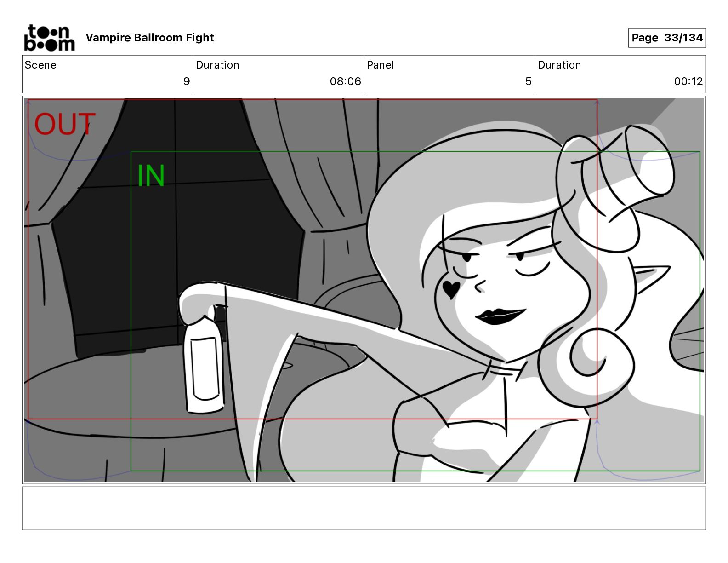This screenshot has width=728, height=563.
Task: Click the panel 'Duration' header label beside 00:12
Action: (x=559, y=65)
